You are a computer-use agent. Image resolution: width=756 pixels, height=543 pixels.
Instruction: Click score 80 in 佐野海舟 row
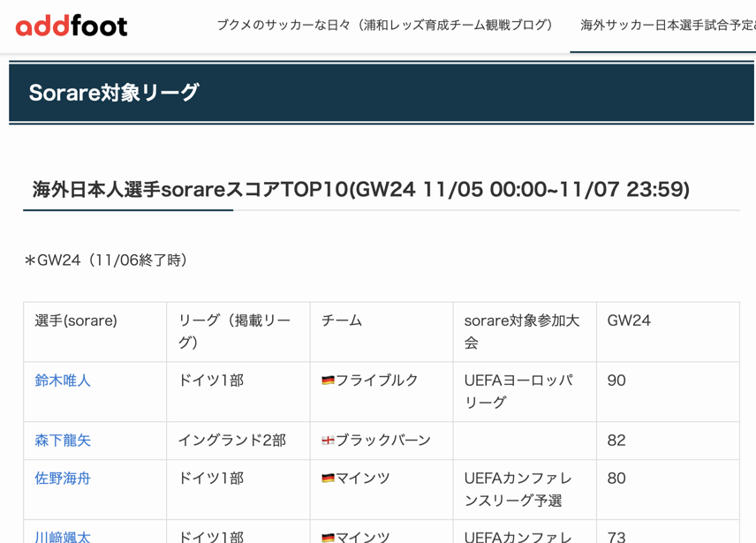(x=616, y=479)
